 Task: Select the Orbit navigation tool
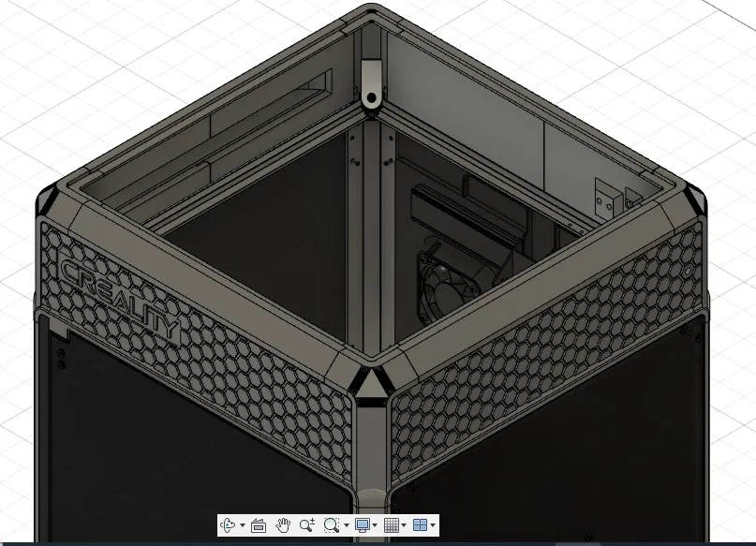tap(228, 524)
